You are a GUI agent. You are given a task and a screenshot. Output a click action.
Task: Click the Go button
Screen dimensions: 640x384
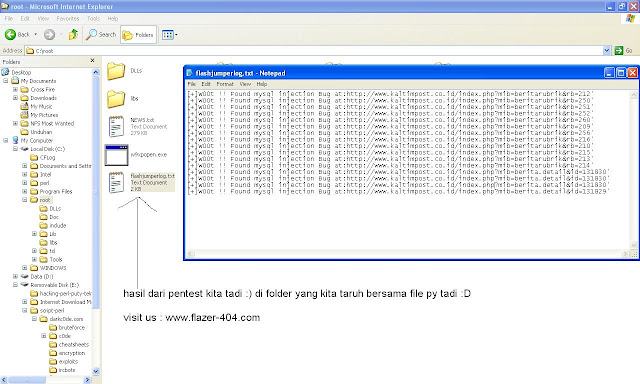click(624, 51)
